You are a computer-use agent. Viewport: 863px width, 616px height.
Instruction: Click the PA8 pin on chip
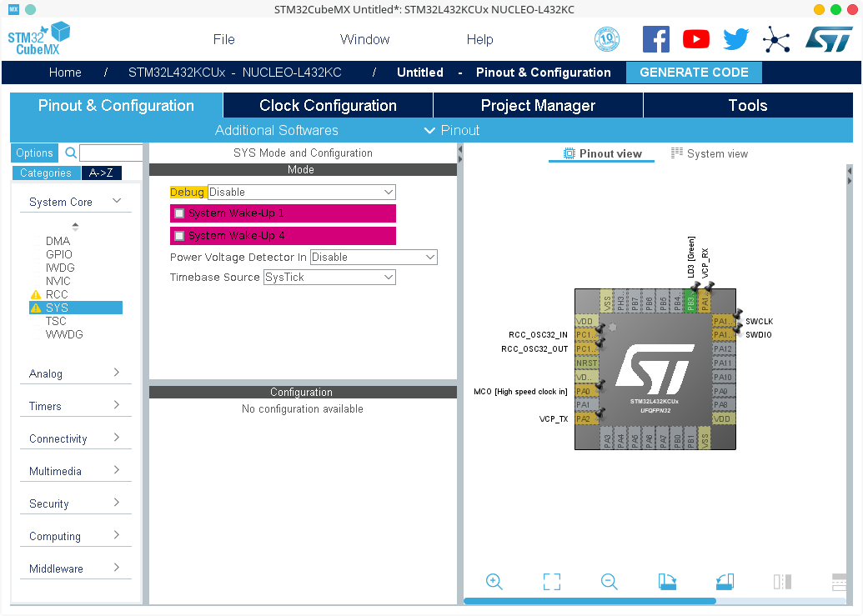[x=723, y=405]
